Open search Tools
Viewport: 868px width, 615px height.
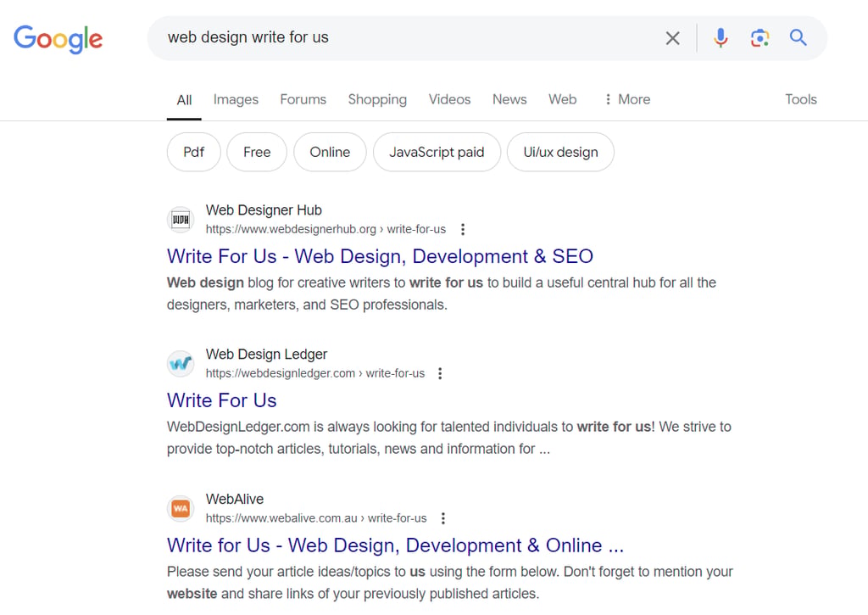[x=800, y=100]
